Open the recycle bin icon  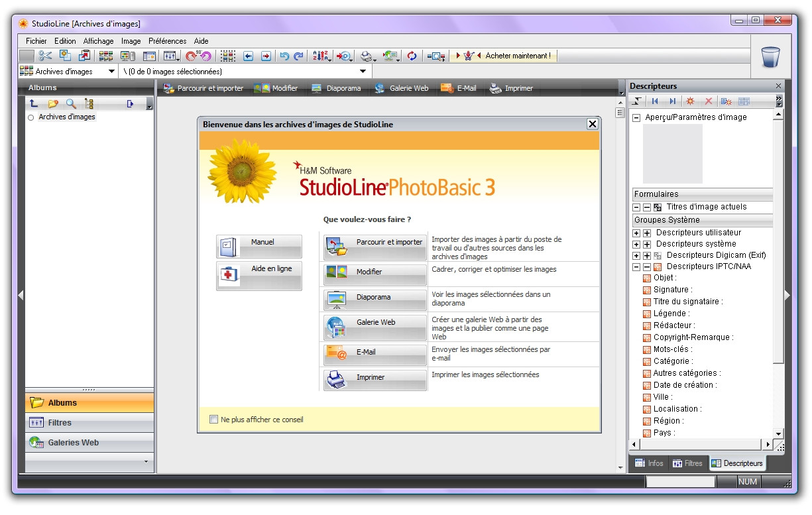(x=771, y=56)
